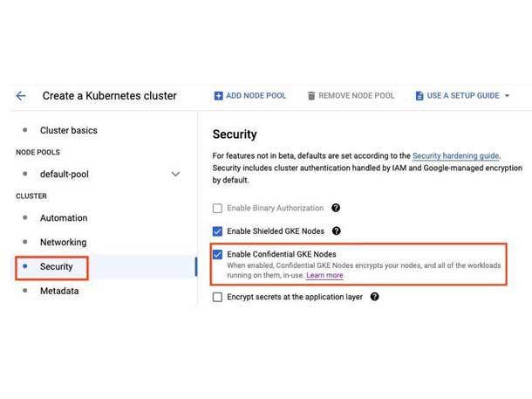Open the Use a Setup Guide dropdown arrow

click(508, 96)
